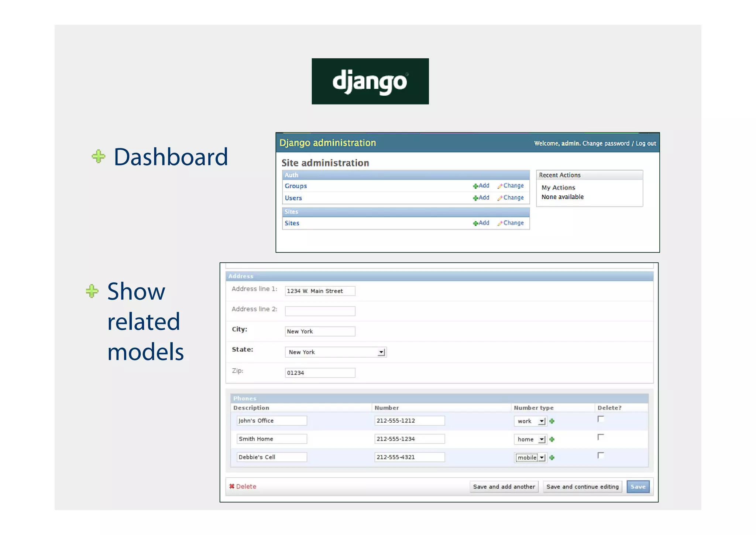Click the empty Address line 2 field
The image size is (756, 535).
320,311
